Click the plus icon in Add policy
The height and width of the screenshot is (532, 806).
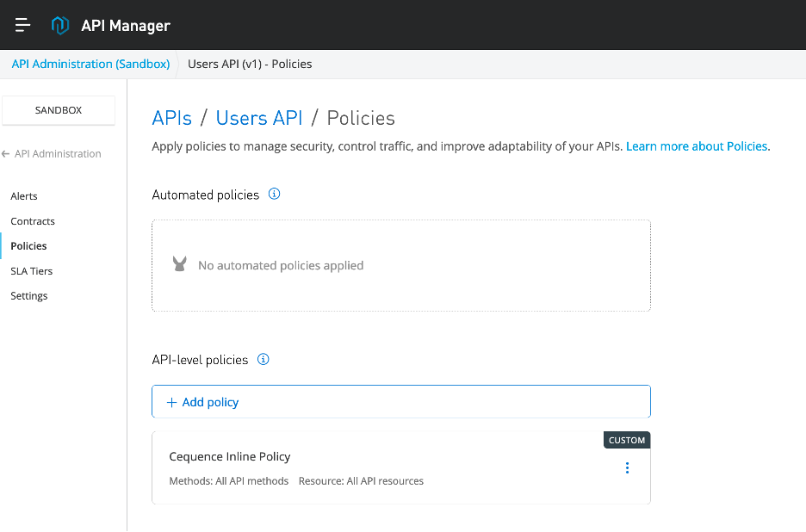[171, 403]
